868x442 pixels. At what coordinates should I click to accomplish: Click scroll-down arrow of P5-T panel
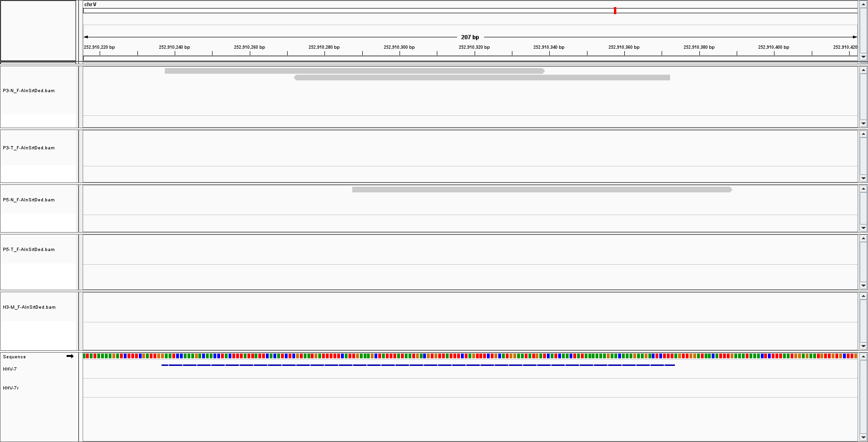click(x=863, y=286)
